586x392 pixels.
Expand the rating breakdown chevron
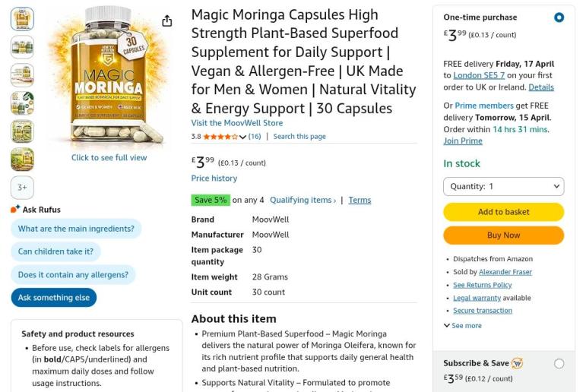pos(242,137)
